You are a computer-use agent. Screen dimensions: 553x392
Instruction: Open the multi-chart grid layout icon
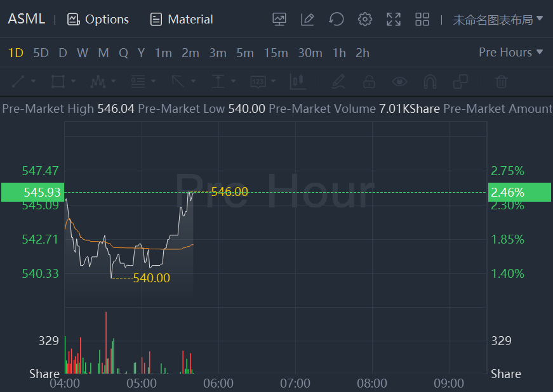pyautogui.click(x=422, y=19)
